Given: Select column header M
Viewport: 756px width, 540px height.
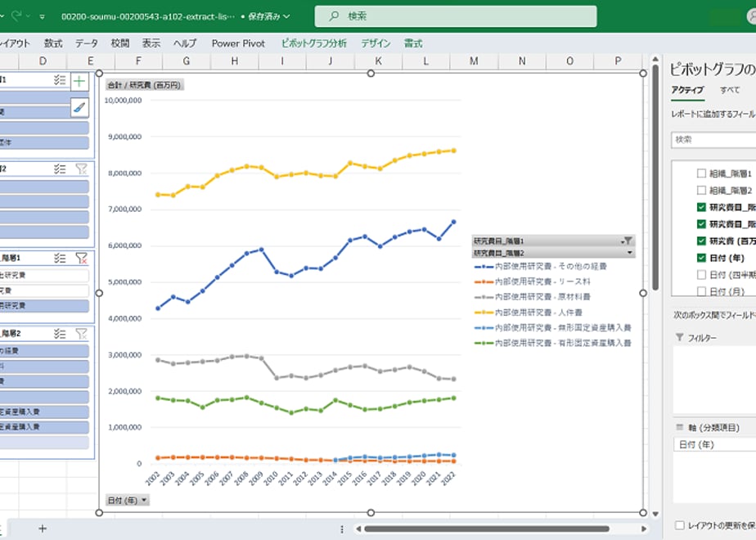Looking at the screenshot, I should tap(474, 61).
